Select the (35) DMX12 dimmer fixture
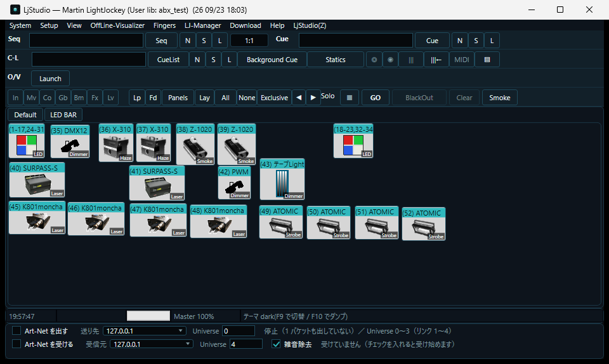This screenshot has width=609, height=364. click(70, 141)
